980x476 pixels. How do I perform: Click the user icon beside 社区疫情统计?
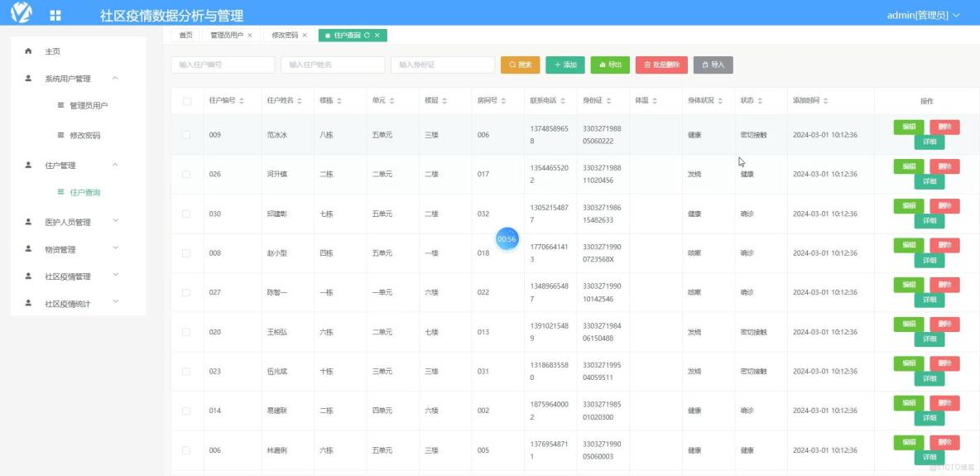click(x=28, y=303)
